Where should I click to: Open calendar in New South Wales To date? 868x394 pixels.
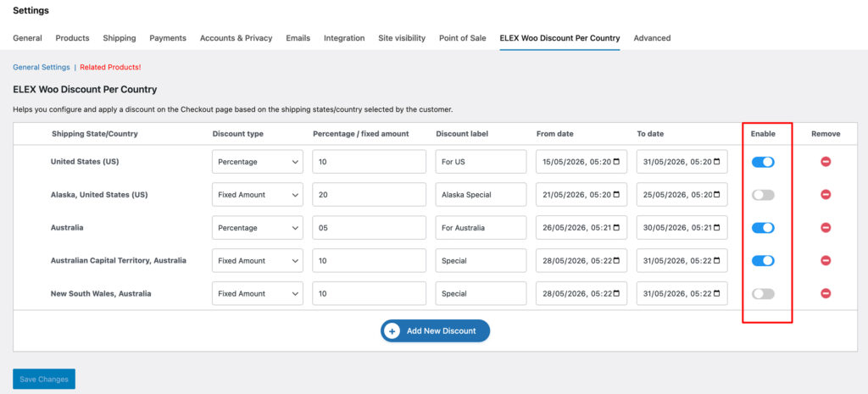pyautogui.click(x=717, y=294)
